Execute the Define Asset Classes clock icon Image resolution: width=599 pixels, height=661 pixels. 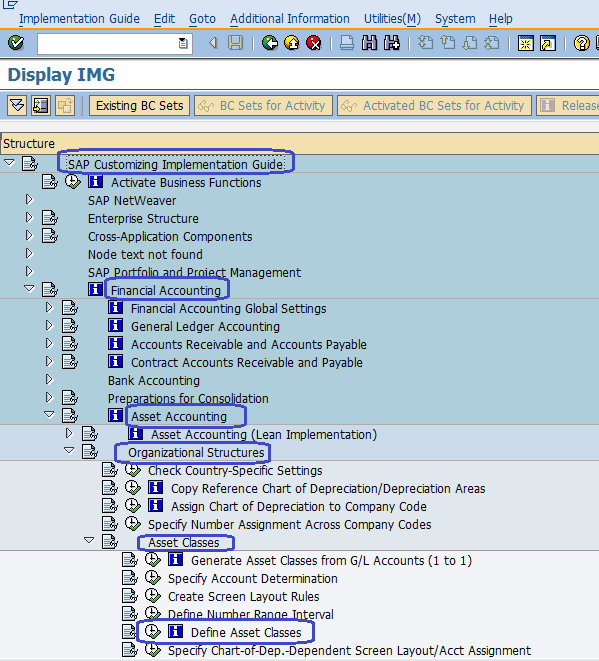[153, 631]
